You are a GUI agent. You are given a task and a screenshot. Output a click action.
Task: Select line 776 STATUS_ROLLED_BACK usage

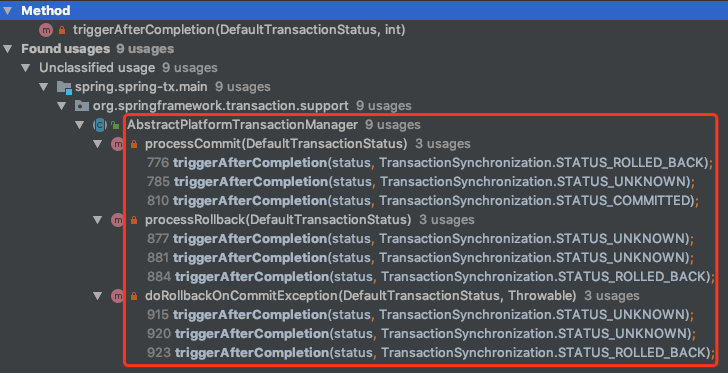point(429,163)
